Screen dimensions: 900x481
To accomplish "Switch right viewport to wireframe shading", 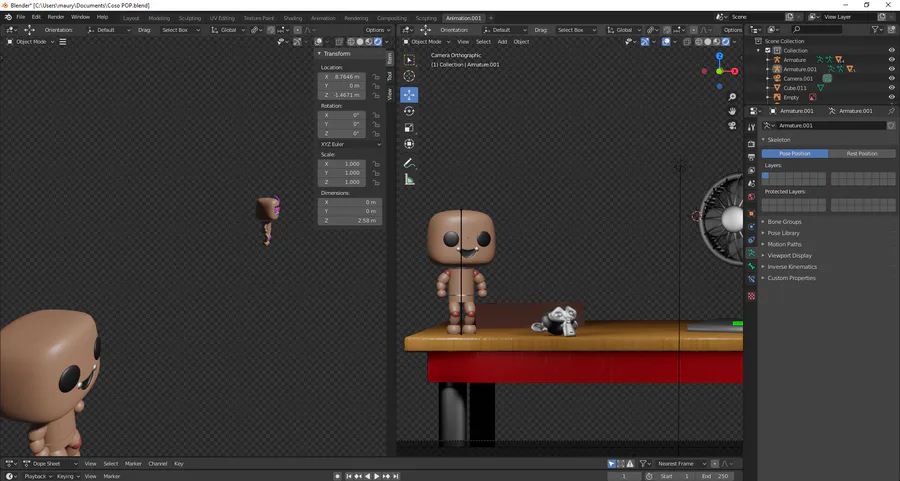I will tap(699, 42).
